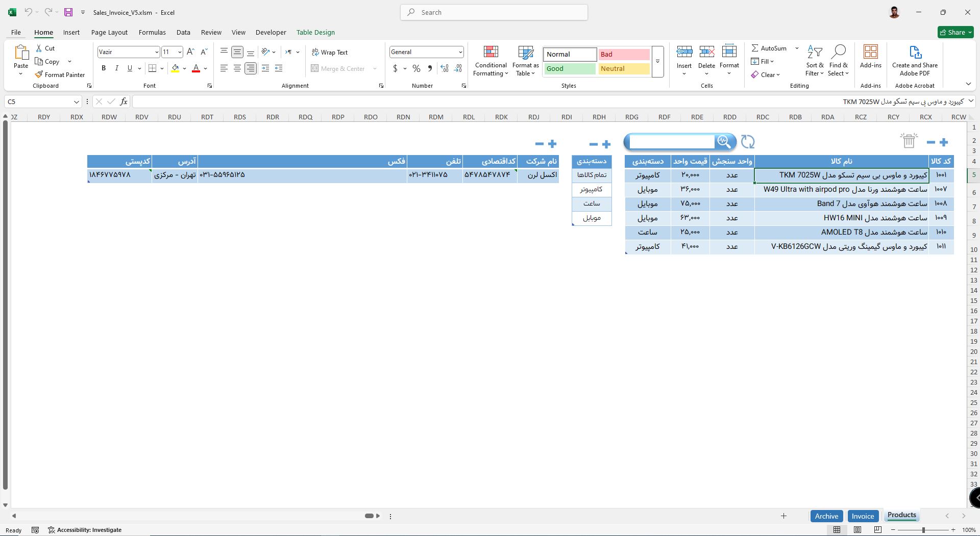The height and width of the screenshot is (536, 980).
Task: Toggle Center horizontal alignment
Action: click(x=237, y=68)
